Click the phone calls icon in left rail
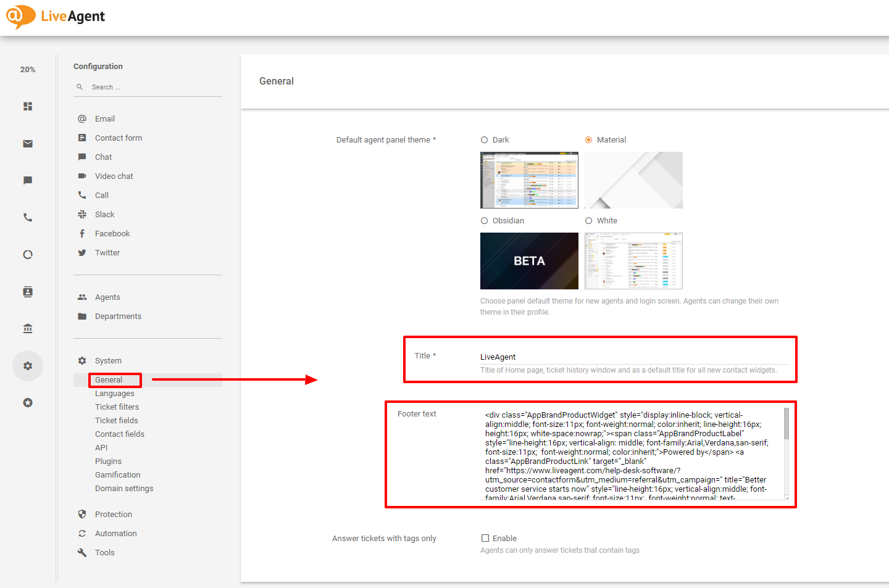889x588 pixels. (28, 218)
